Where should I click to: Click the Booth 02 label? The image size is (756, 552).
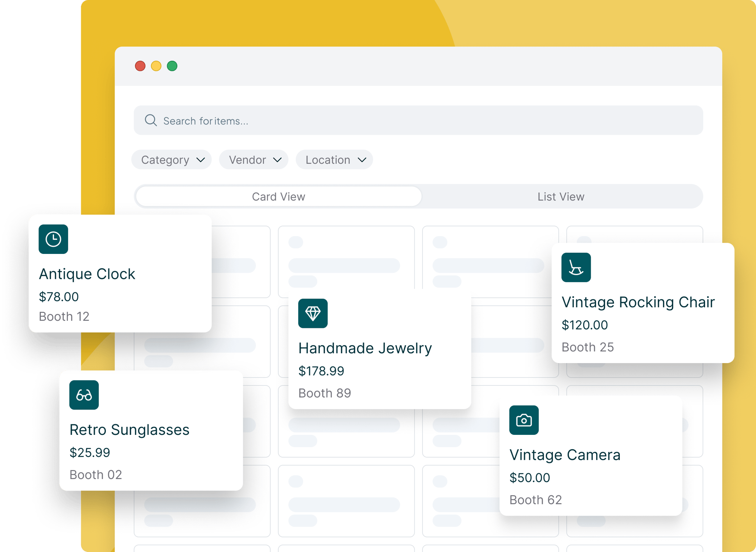click(x=96, y=475)
